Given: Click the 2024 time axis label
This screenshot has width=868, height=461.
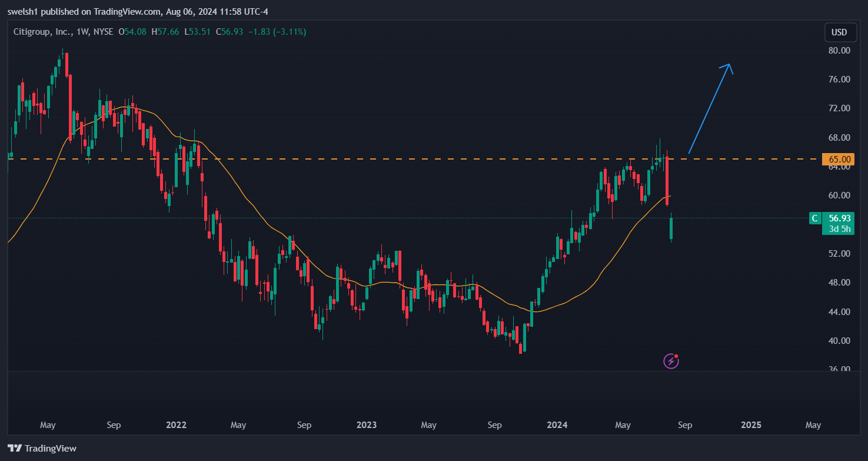Looking at the screenshot, I should point(557,425).
